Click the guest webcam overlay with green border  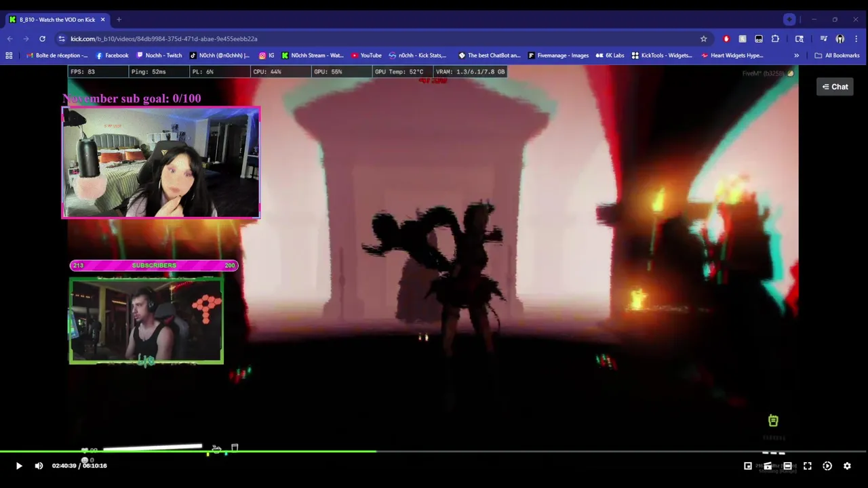click(x=146, y=320)
